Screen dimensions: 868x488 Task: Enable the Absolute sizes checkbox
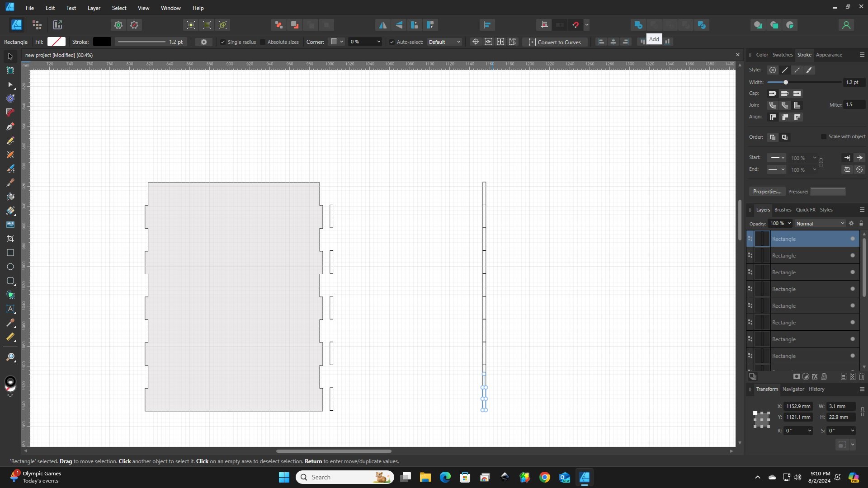(263, 42)
